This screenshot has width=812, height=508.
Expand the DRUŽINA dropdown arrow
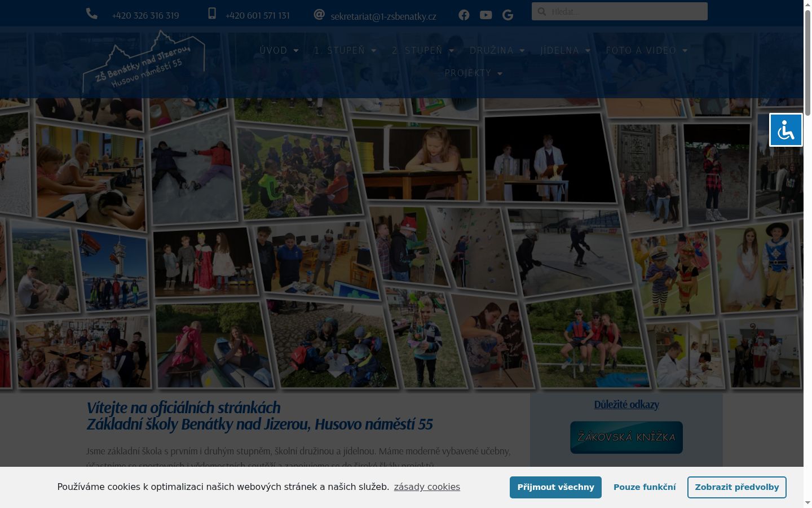click(522, 51)
